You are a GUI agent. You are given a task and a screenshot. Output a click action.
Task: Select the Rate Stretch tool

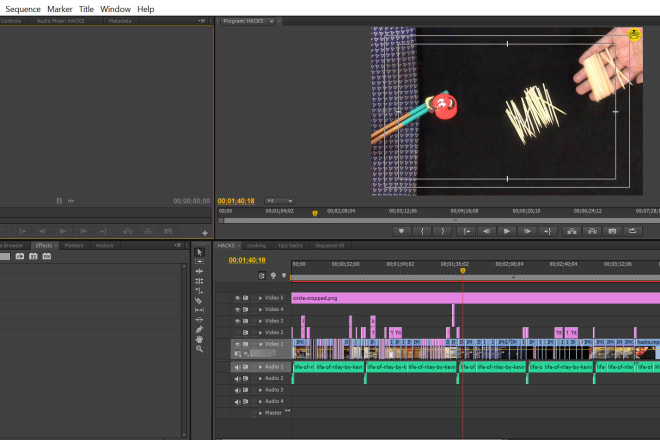200,291
